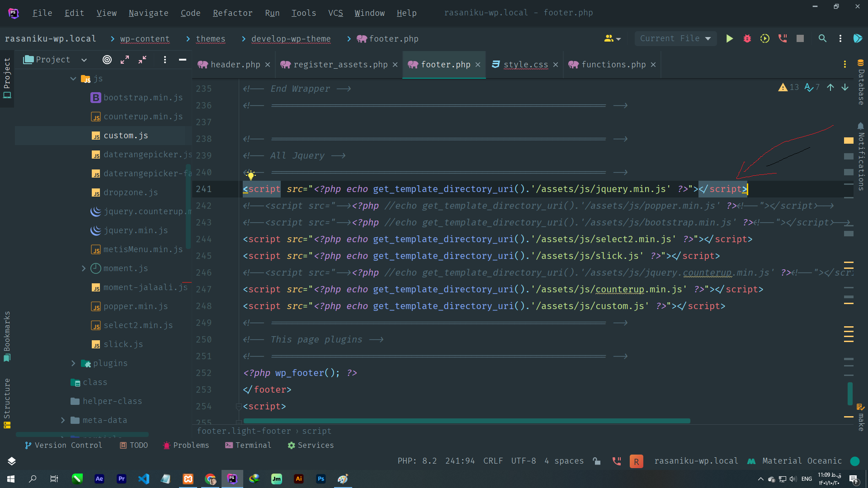Image resolution: width=868 pixels, height=488 pixels.
Task: Open Version Control tool window
Action: pyautogui.click(x=64, y=446)
